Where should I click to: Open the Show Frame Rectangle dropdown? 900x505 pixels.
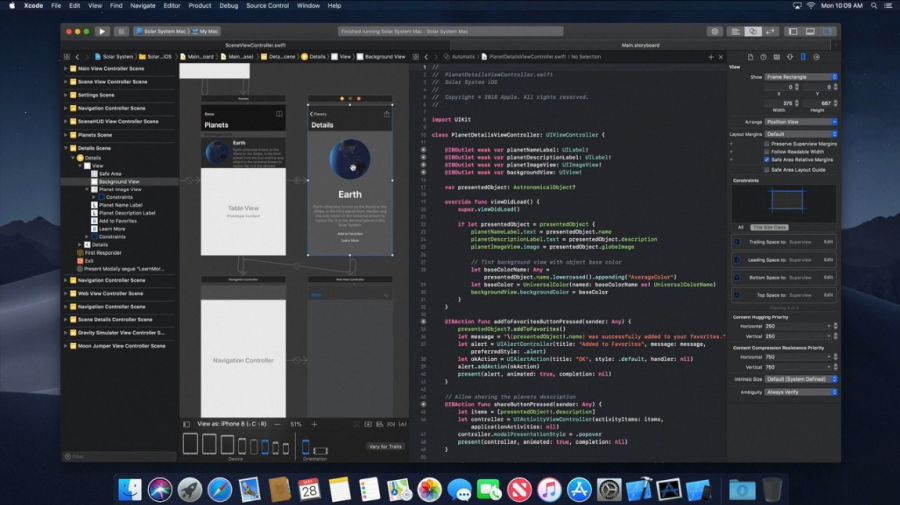(801, 77)
